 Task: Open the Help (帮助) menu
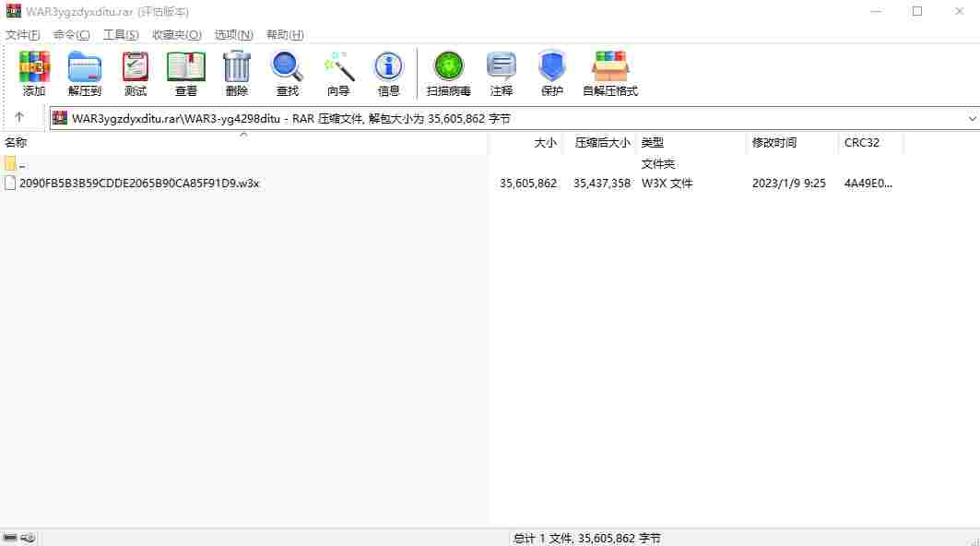pos(285,35)
